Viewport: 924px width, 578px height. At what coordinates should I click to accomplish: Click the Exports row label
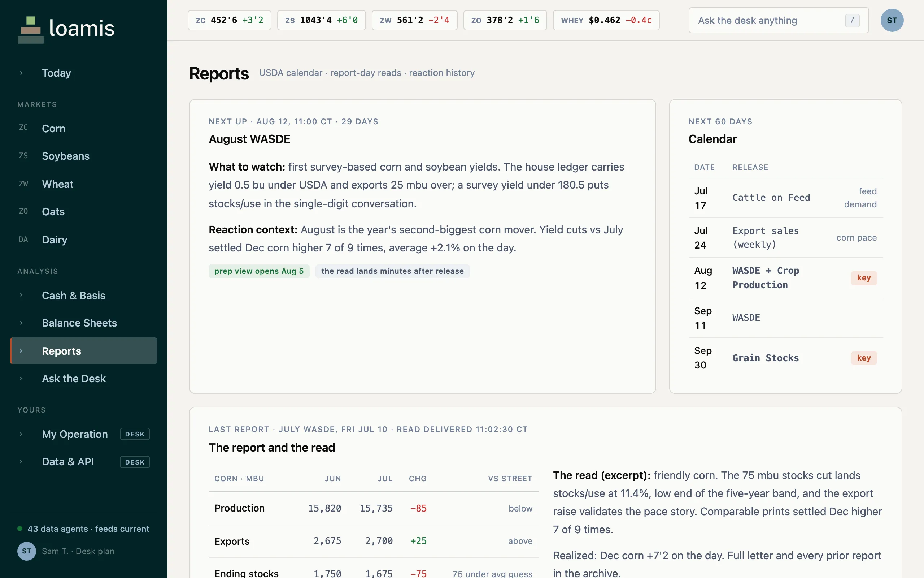[232, 541]
